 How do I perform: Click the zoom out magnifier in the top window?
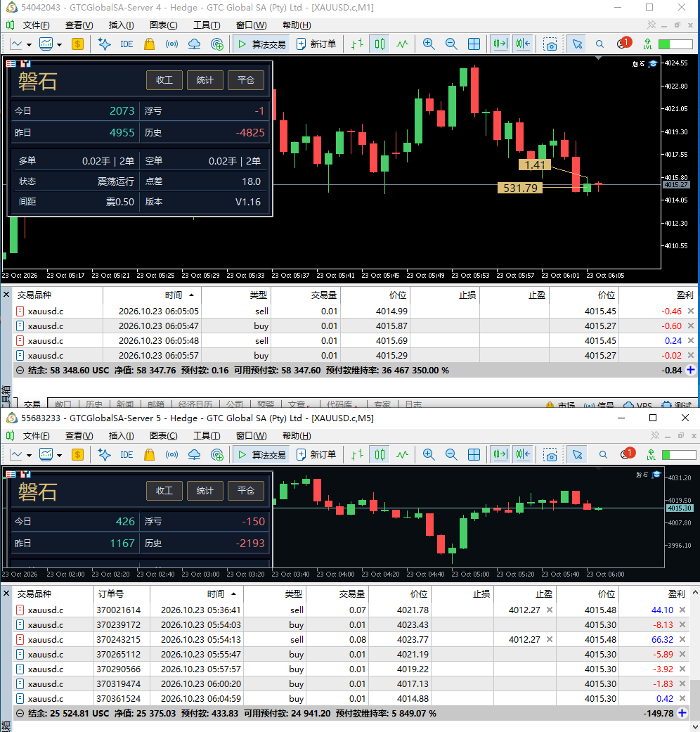click(x=451, y=44)
